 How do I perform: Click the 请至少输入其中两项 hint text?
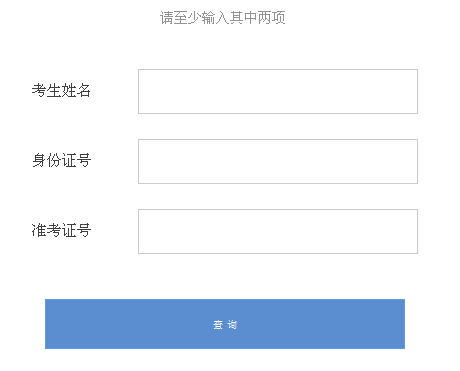[x=222, y=18]
